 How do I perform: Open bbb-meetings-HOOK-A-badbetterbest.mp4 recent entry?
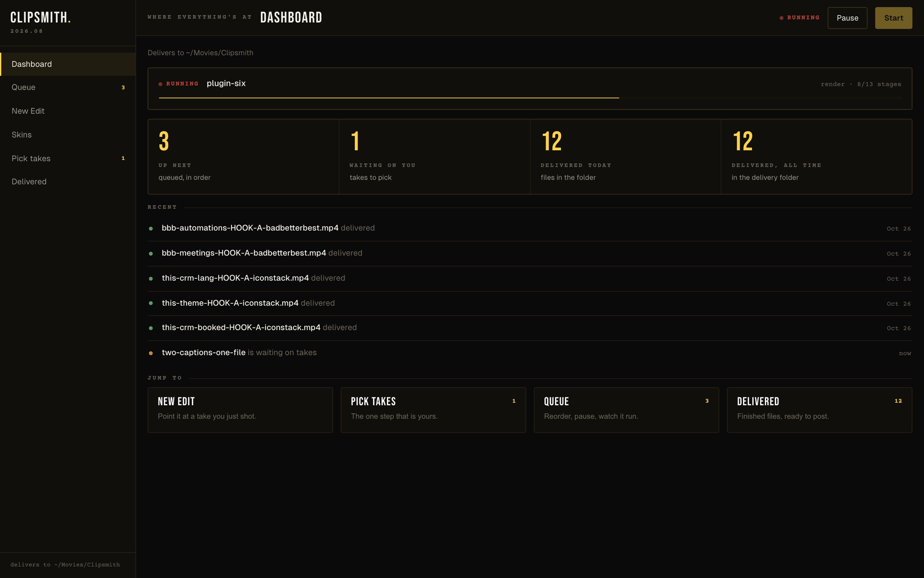[x=530, y=253]
